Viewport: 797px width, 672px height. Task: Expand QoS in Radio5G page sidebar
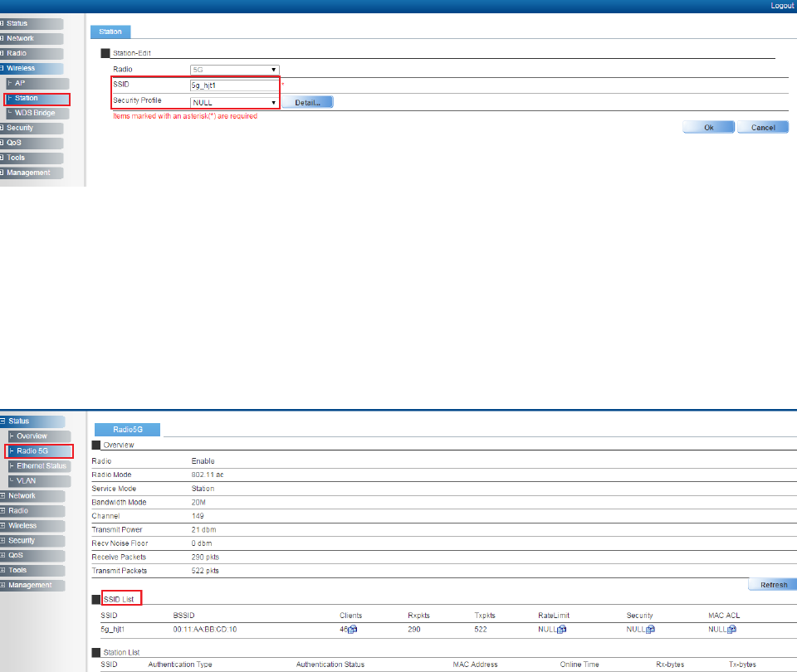click(x=32, y=555)
